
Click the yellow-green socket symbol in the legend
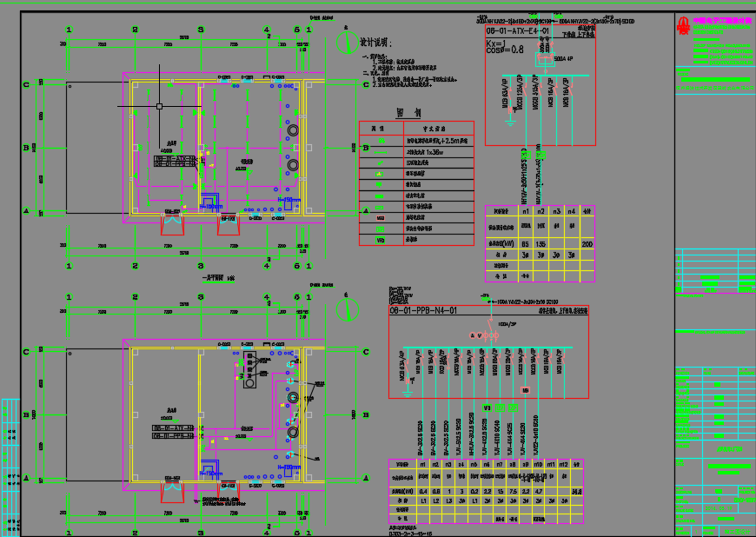pyautogui.click(x=380, y=174)
